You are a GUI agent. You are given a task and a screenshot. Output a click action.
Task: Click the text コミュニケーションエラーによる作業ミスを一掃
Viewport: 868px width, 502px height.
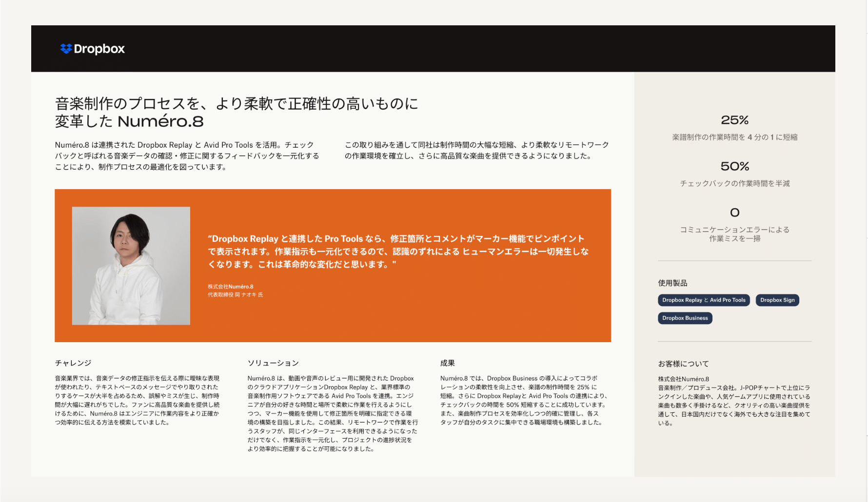point(734,234)
